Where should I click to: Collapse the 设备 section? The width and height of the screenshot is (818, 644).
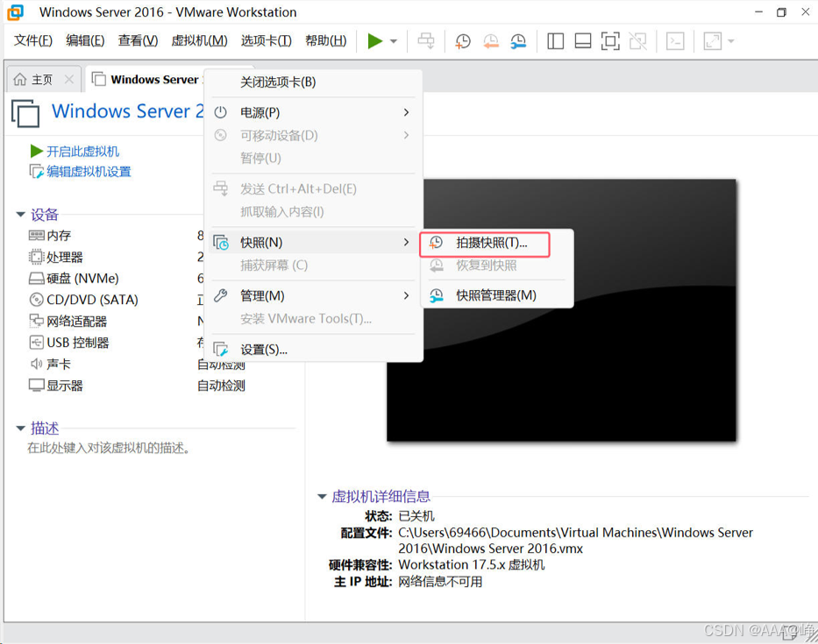coord(21,215)
